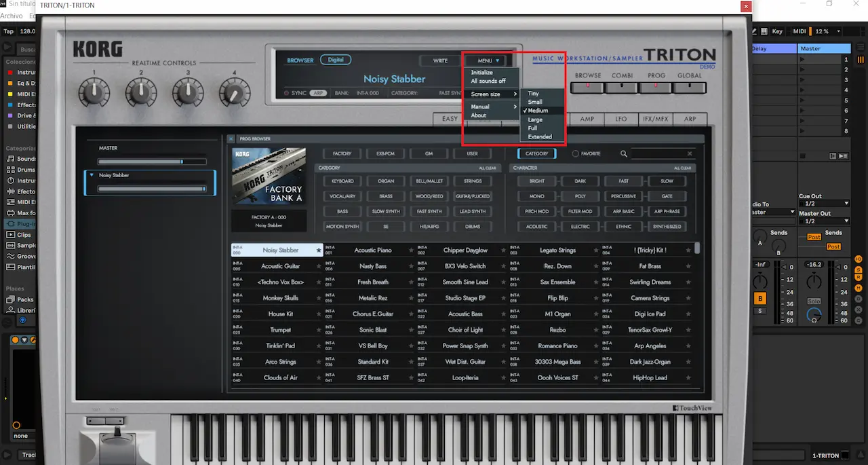Open Archivo menu in Ableton
Screen dimensions: 868x465
12,16
